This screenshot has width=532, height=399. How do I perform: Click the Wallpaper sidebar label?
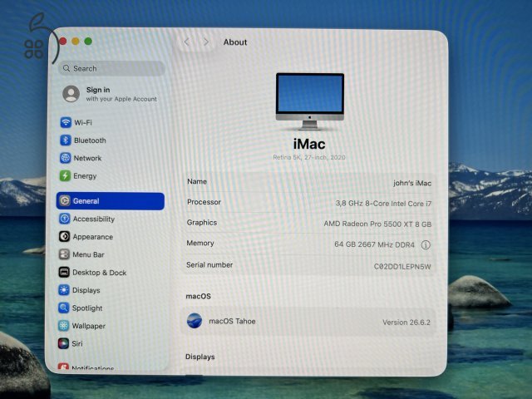point(89,326)
